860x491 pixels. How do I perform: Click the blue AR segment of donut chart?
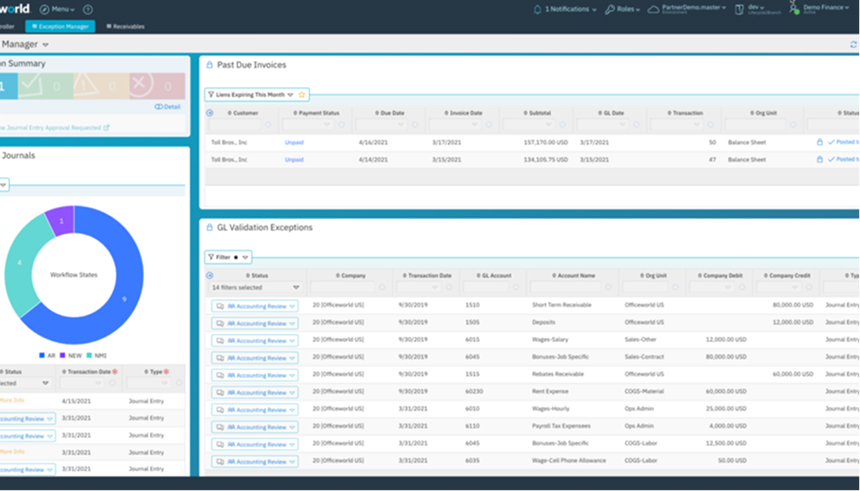[125, 299]
